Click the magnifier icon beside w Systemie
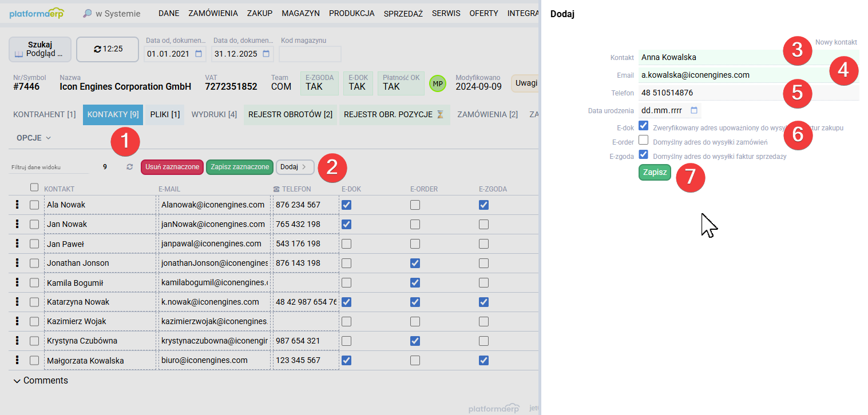 coord(86,13)
